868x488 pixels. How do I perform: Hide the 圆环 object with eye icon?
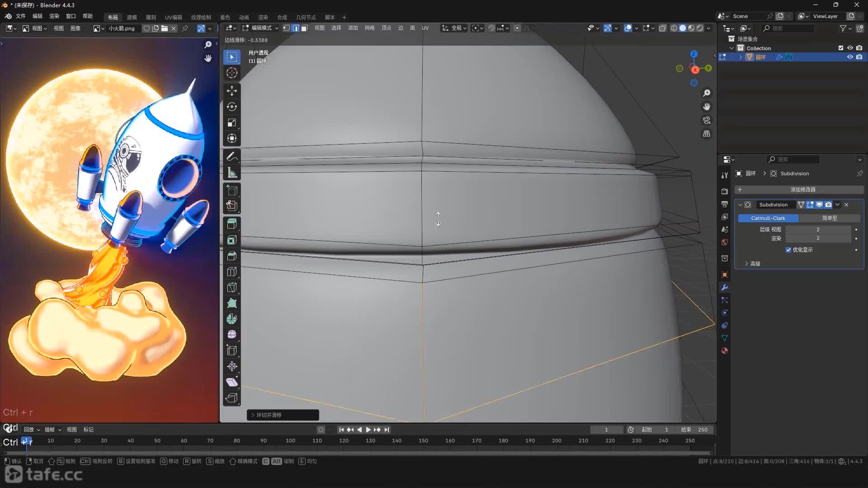coord(850,57)
